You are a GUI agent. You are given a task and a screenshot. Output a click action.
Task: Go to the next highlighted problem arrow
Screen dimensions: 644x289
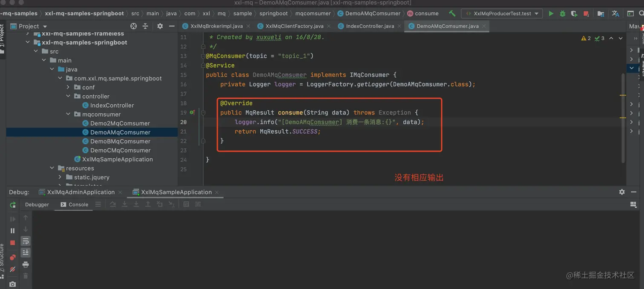621,38
